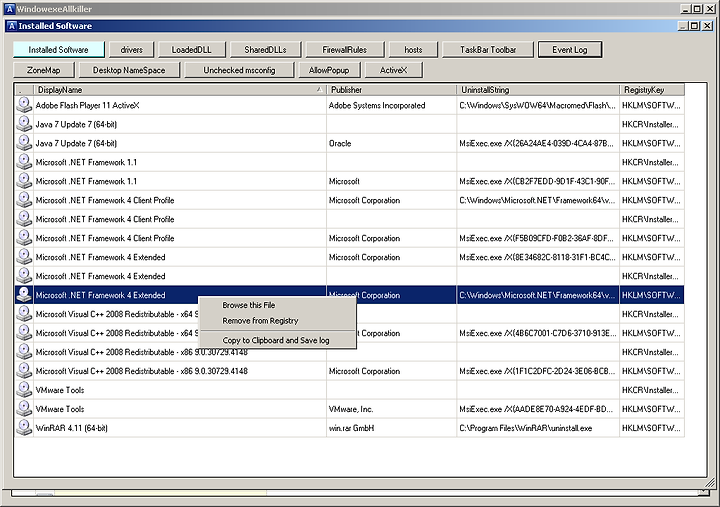Open the drivers view

(x=132, y=50)
